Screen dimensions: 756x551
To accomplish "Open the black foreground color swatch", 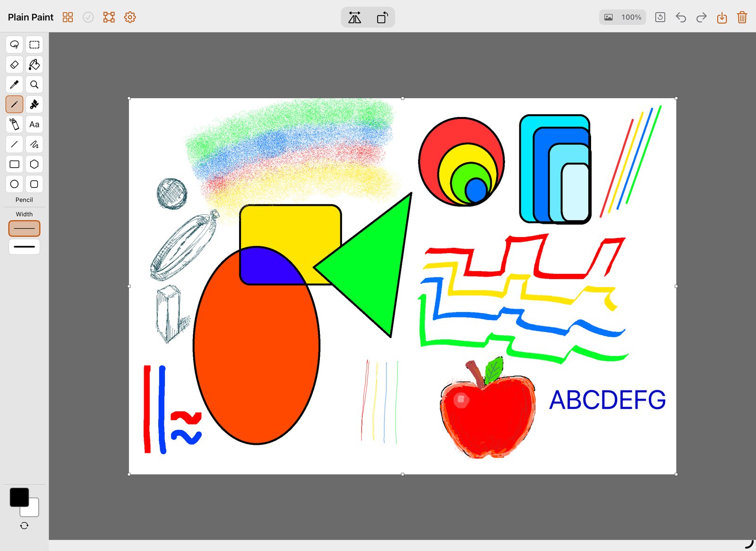I will 19,497.
